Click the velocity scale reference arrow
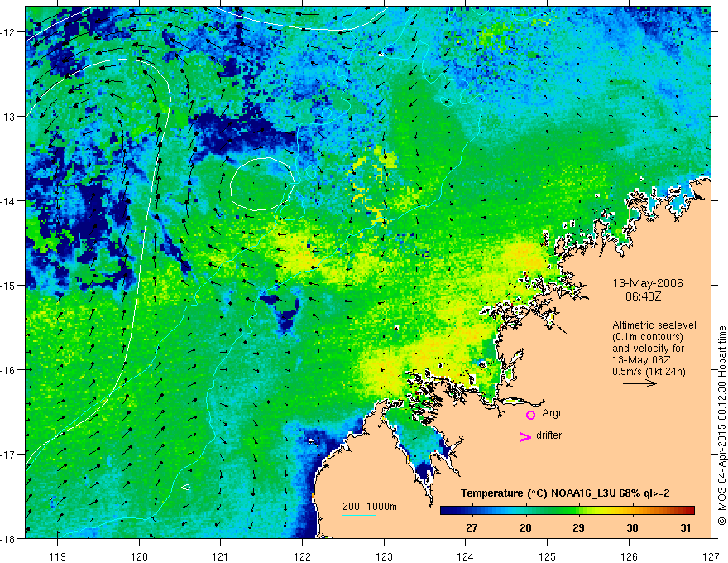 (x=639, y=383)
